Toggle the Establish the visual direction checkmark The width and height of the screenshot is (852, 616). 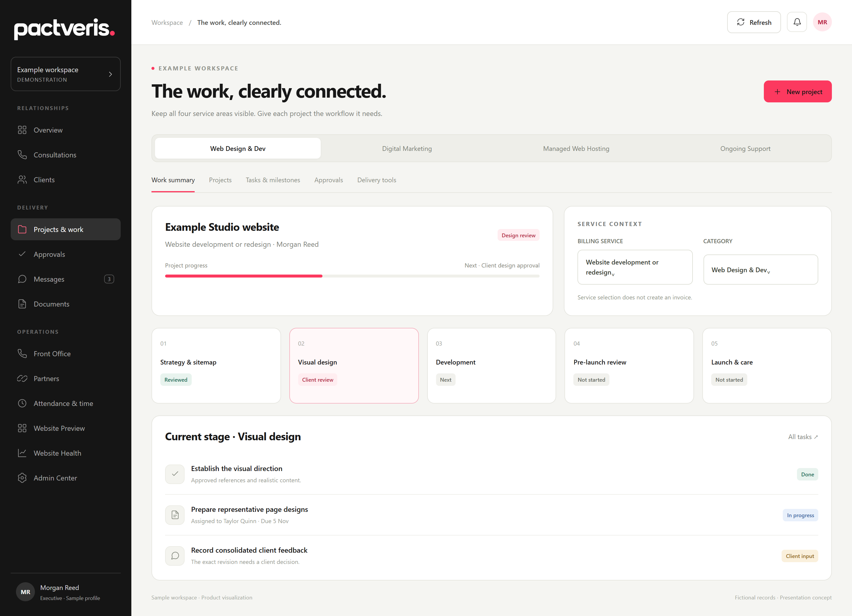(x=175, y=474)
